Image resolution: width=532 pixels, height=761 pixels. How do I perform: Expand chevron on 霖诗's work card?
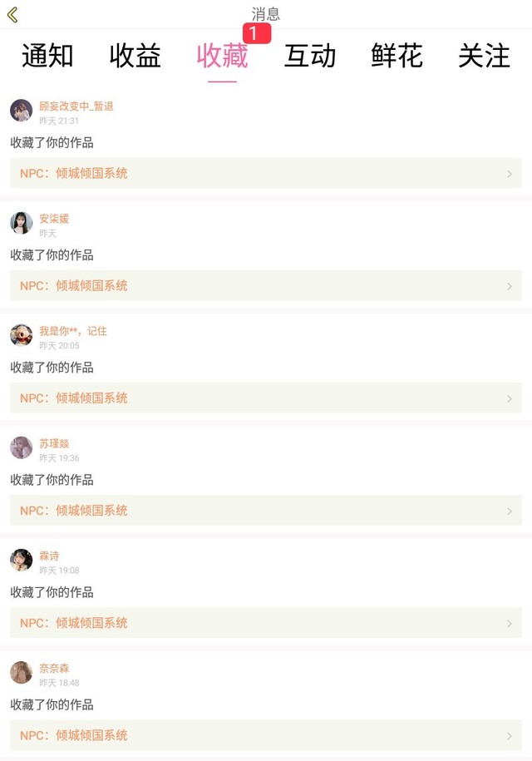pos(510,623)
